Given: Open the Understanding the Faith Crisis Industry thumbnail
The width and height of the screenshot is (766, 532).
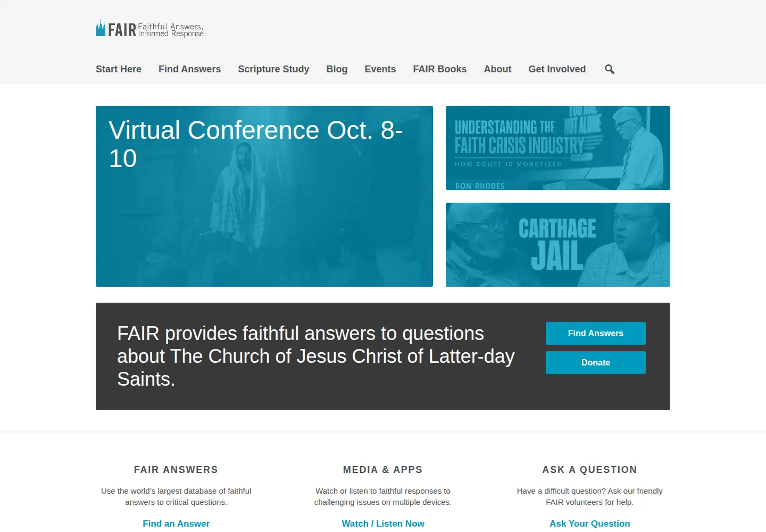Looking at the screenshot, I should [558, 148].
